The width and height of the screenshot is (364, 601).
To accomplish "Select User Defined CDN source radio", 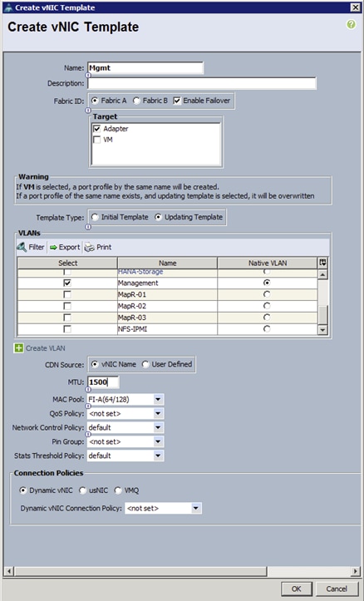I will click(145, 365).
